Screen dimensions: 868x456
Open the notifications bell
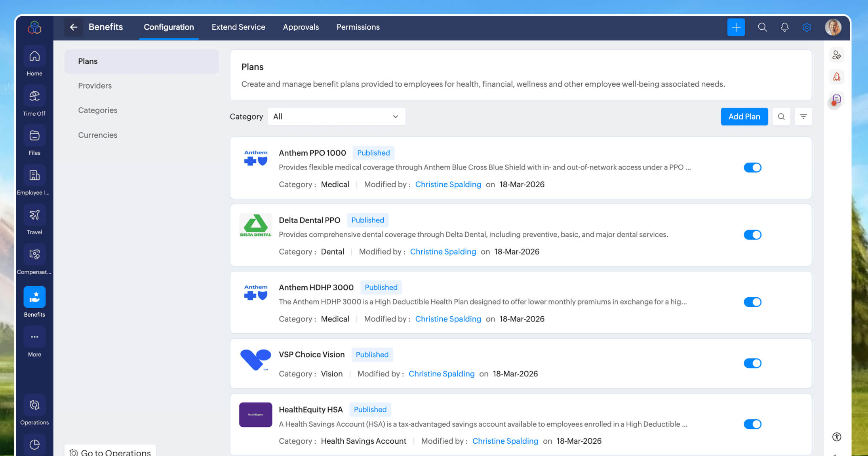click(784, 27)
